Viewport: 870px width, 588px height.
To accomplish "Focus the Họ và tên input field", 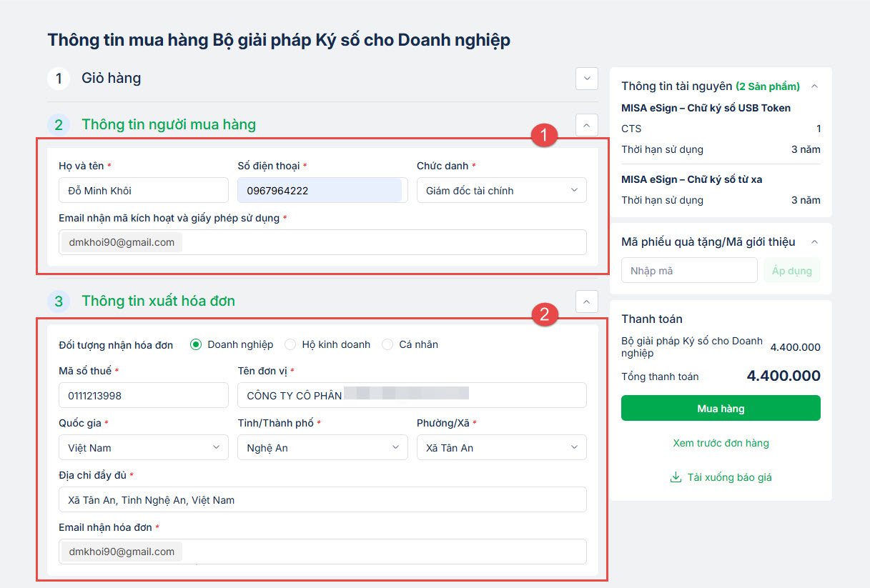I will tap(143, 191).
